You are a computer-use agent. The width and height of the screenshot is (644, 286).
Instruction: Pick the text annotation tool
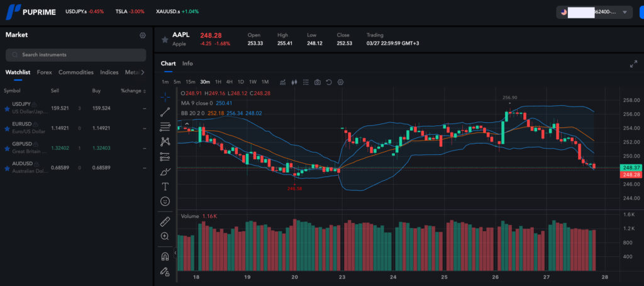(x=165, y=186)
